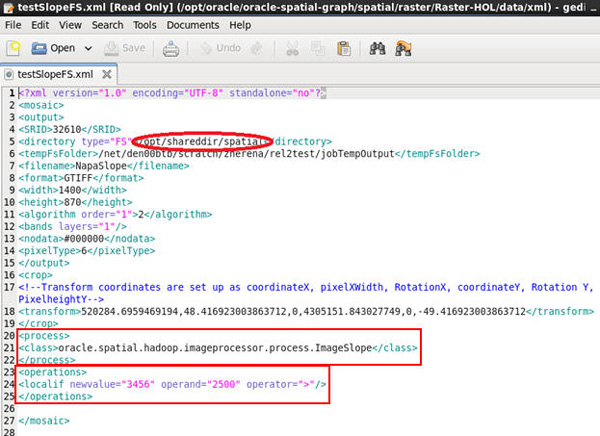Click the bands layers line
The image size is (600, 436).
(73, 227)
